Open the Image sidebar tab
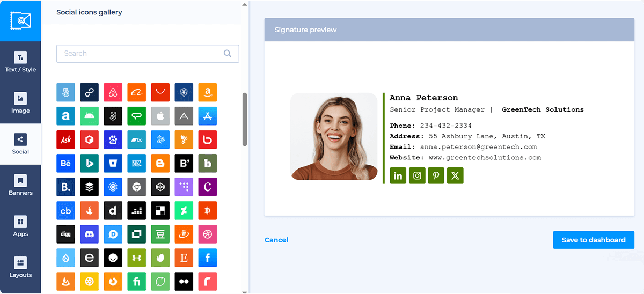 coord(20,104)
